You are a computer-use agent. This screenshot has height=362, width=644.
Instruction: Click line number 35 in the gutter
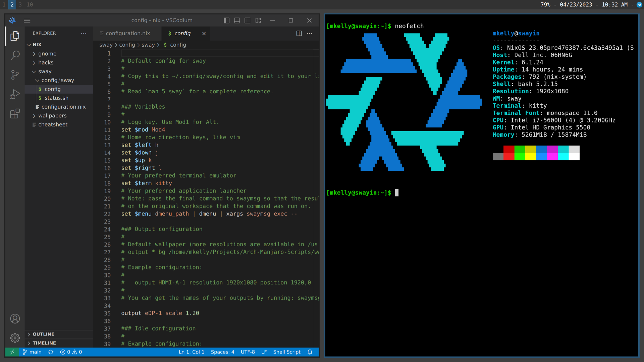tap(107, 313)
